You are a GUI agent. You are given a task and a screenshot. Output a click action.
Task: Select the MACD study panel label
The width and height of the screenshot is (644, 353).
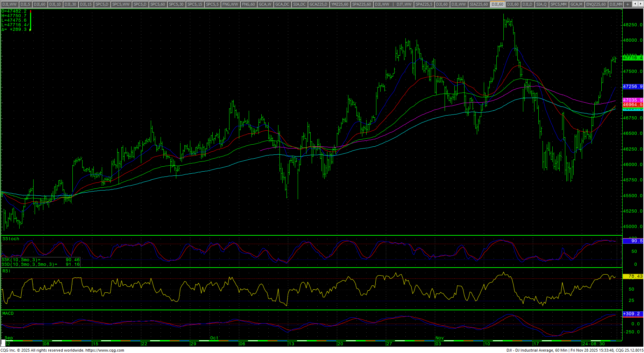8,313
